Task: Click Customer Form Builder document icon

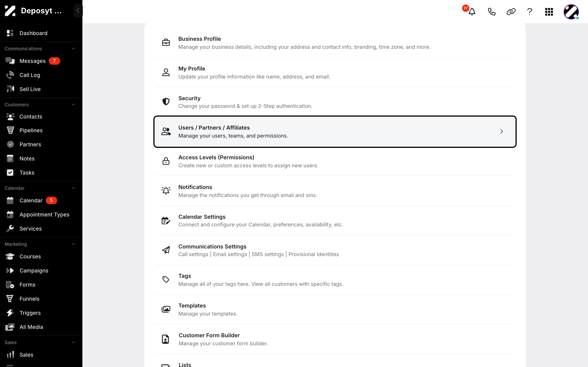Action: point(166,339)
